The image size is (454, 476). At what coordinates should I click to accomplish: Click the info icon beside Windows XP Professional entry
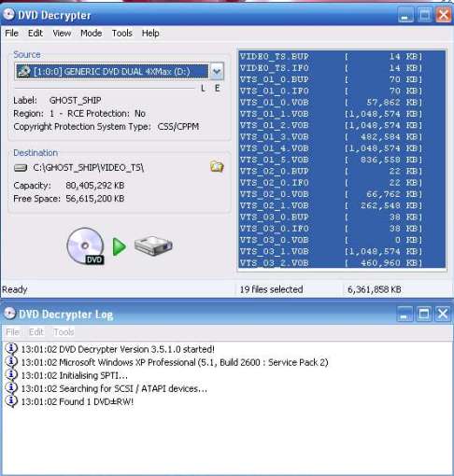coord(11,362)
